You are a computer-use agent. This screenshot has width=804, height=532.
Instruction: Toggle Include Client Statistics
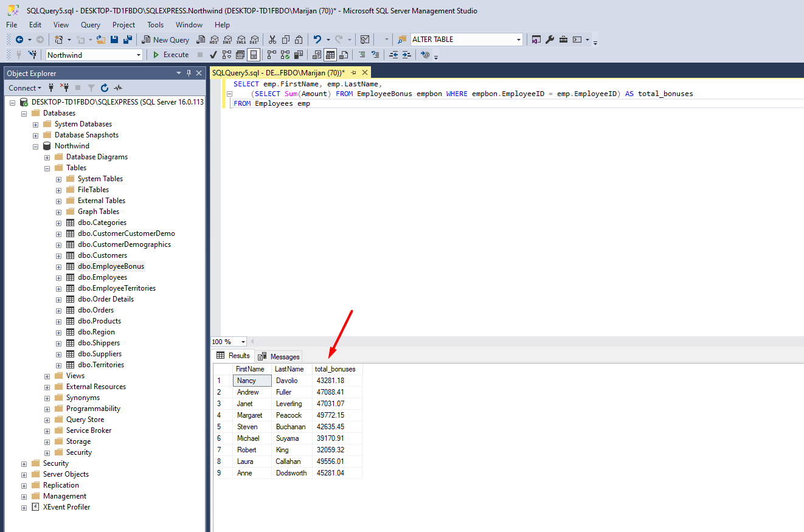point(298,55)
